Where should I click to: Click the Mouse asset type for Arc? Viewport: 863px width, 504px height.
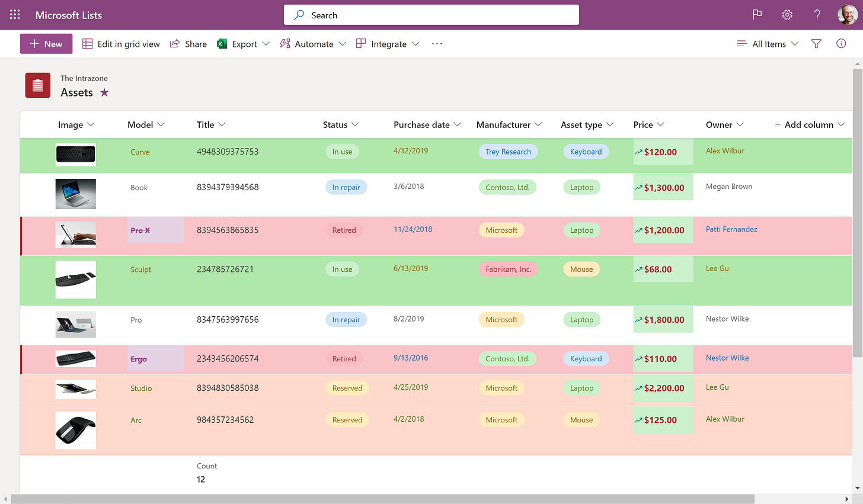tap(581, 420)
